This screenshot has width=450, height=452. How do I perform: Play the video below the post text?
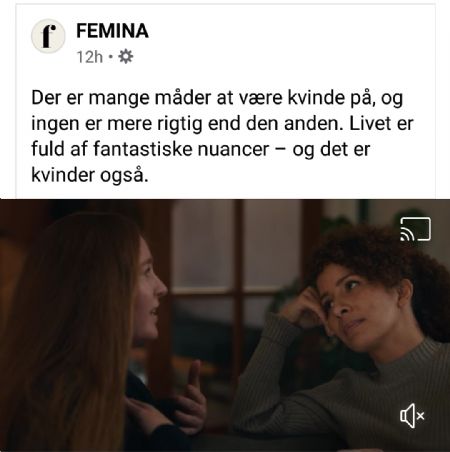(x=225, y=325)
